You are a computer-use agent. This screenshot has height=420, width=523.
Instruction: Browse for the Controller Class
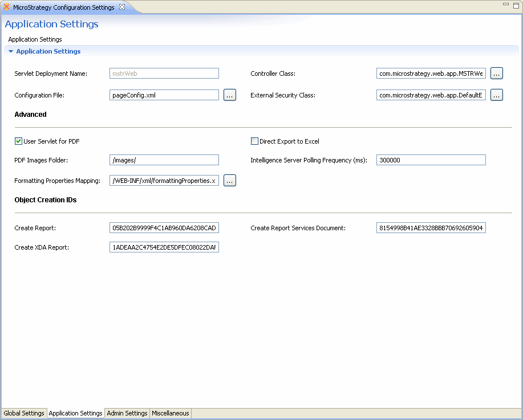pyautogui.click(x=497, y=74)
